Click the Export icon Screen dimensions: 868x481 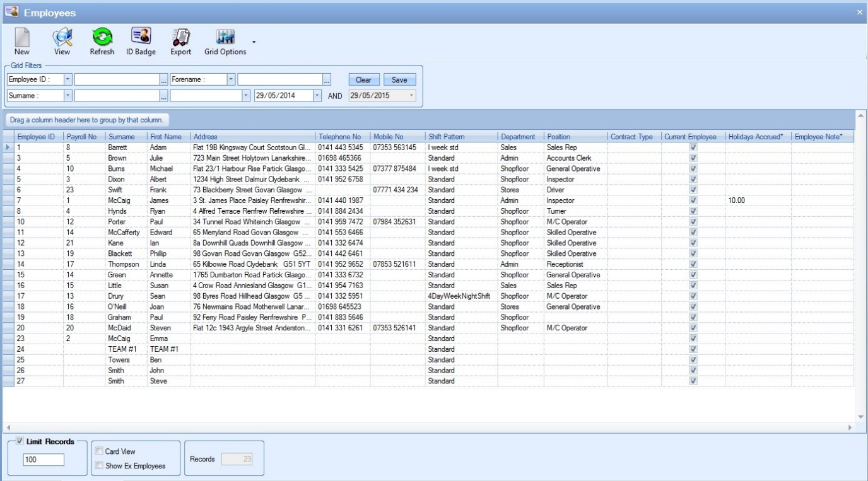click(181, 38)
